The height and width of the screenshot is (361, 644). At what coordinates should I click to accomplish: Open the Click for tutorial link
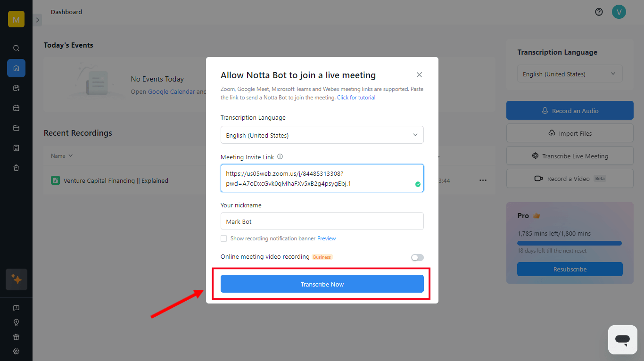pyautogui.click(x=356, y=98)
